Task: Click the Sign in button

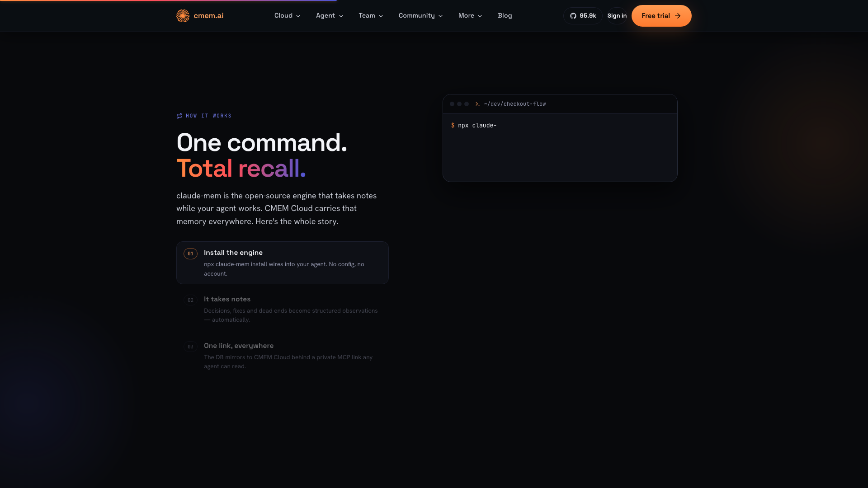Action: tap(617, 16)
